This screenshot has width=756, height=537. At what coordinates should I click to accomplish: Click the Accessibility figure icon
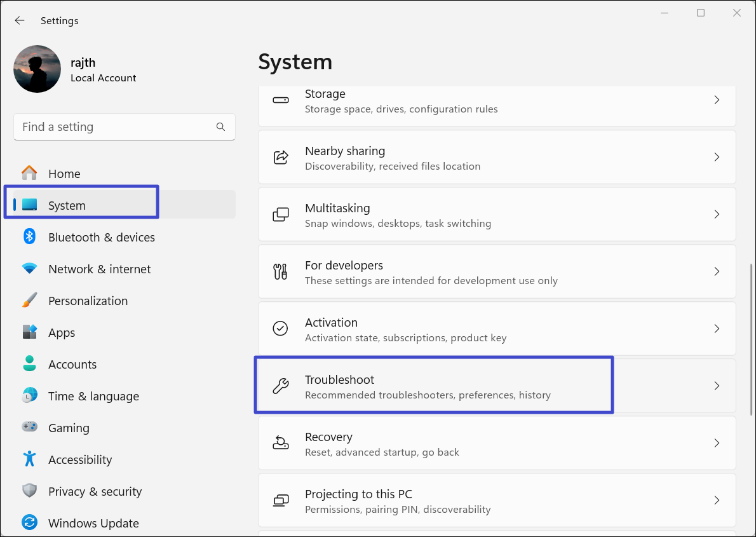click(29, 459)
